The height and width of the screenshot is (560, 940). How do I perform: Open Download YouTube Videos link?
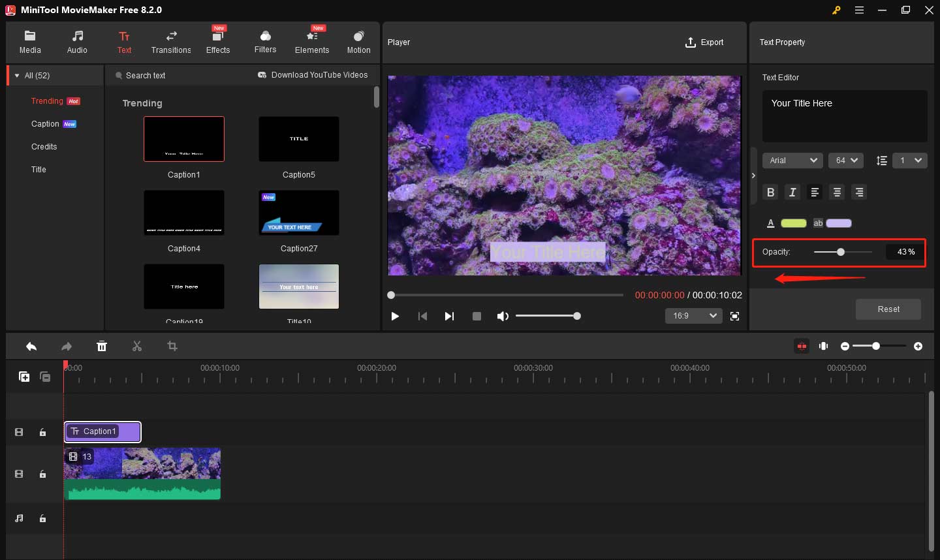(313, 75)
